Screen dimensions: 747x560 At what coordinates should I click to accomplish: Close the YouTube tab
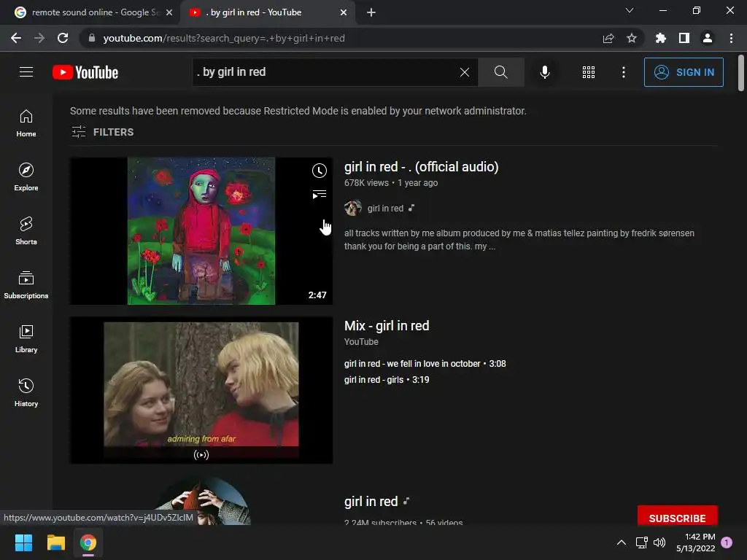344,12
